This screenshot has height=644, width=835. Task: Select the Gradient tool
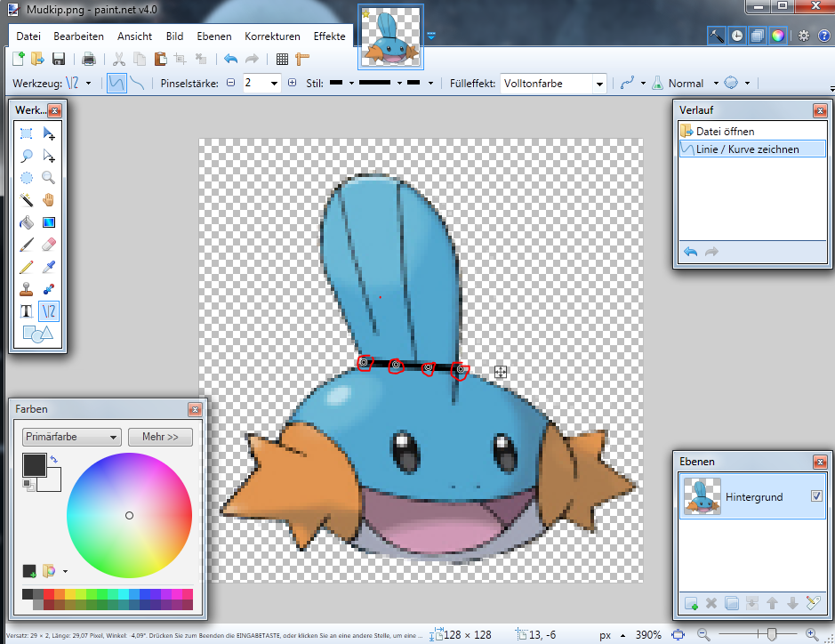48,222
